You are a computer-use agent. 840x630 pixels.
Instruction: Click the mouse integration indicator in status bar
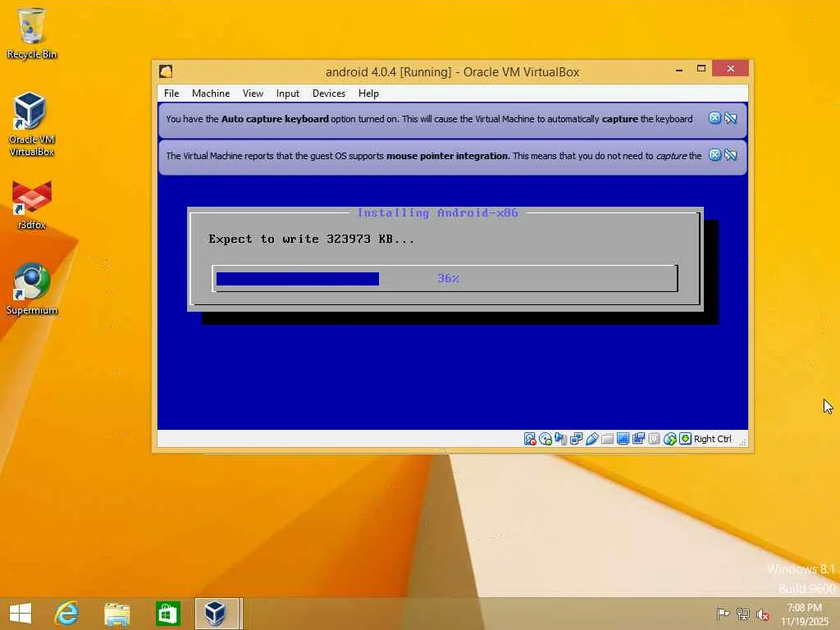669,440
